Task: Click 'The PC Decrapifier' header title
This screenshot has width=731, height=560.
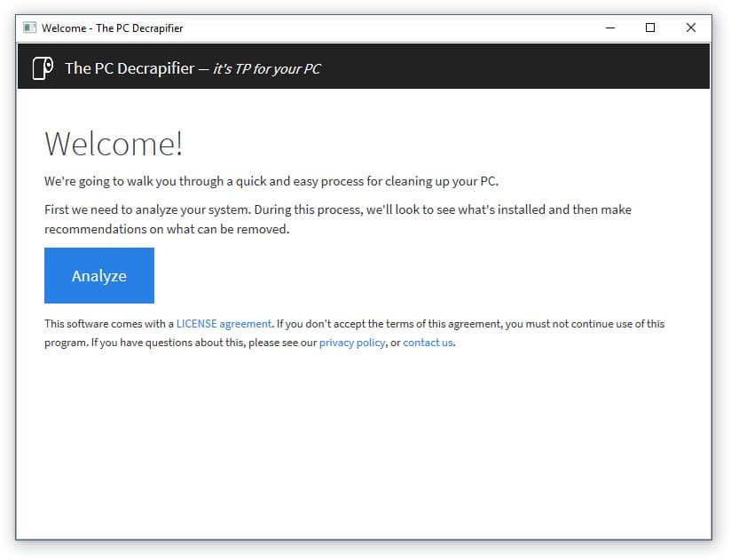Action: coord(130,68)
